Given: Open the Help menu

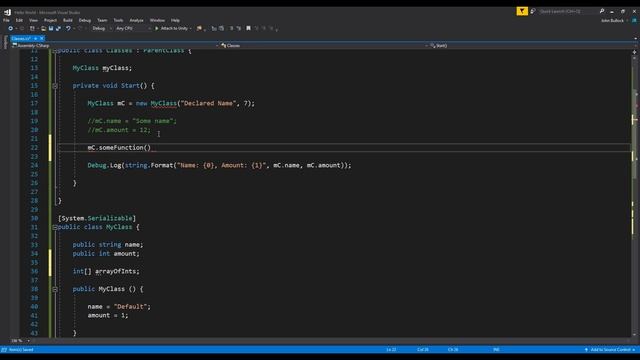Looking at the screenshot, I should click(175, 20).
